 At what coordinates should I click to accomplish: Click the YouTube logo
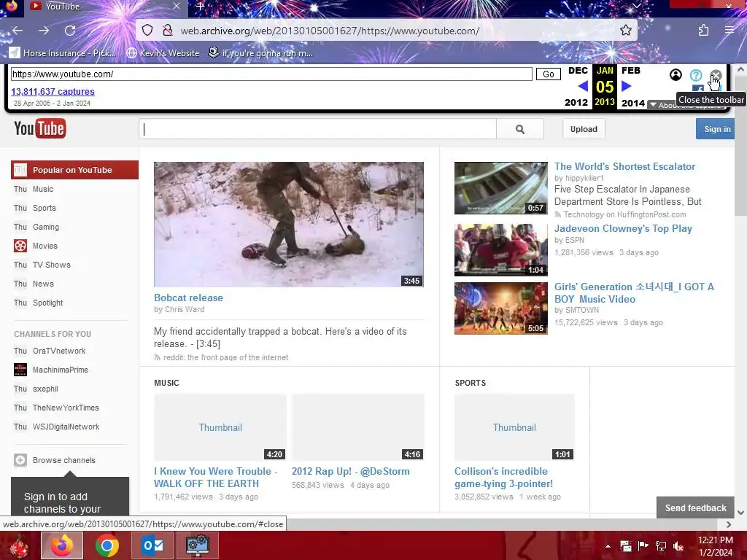(40, 128)
